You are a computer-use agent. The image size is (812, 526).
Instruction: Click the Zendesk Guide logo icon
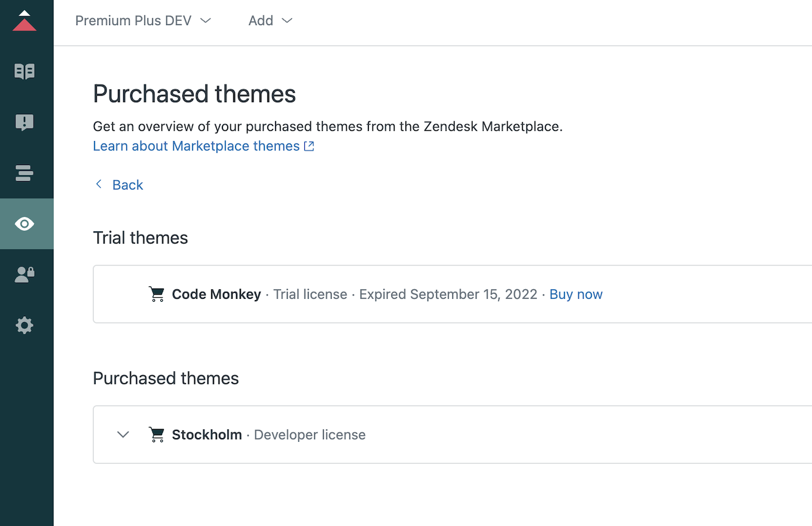25,21
